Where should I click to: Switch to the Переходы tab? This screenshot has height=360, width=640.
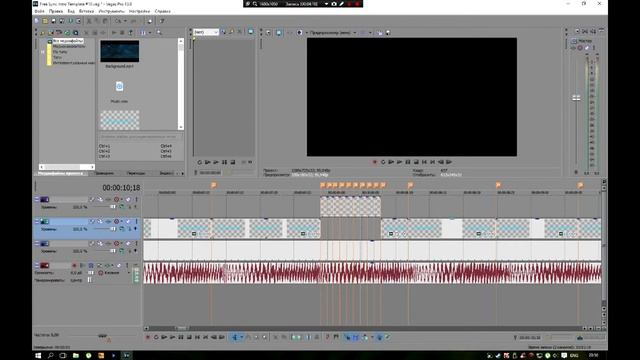tap(136, 173)
